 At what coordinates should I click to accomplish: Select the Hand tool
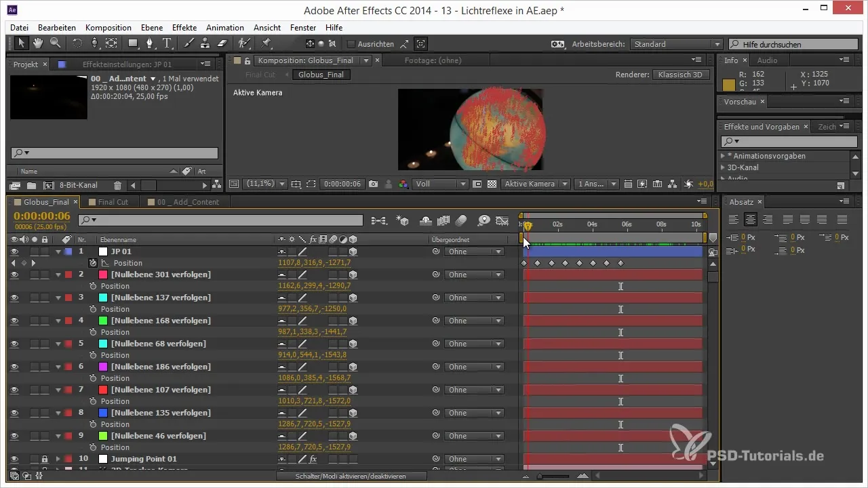coord(38,43)
